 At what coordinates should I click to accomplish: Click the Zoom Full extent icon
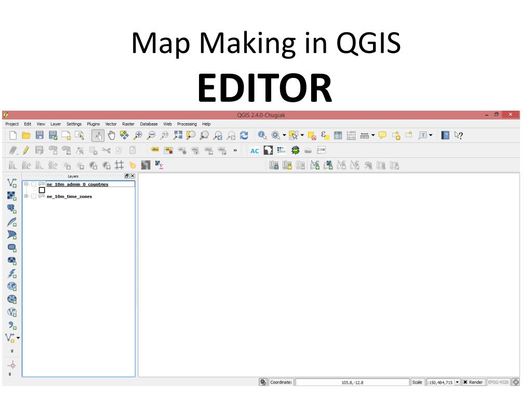[x=178, y=136]
